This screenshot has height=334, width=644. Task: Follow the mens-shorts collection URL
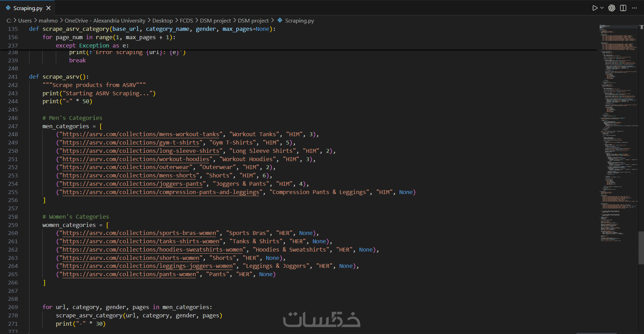click(129, 176)
